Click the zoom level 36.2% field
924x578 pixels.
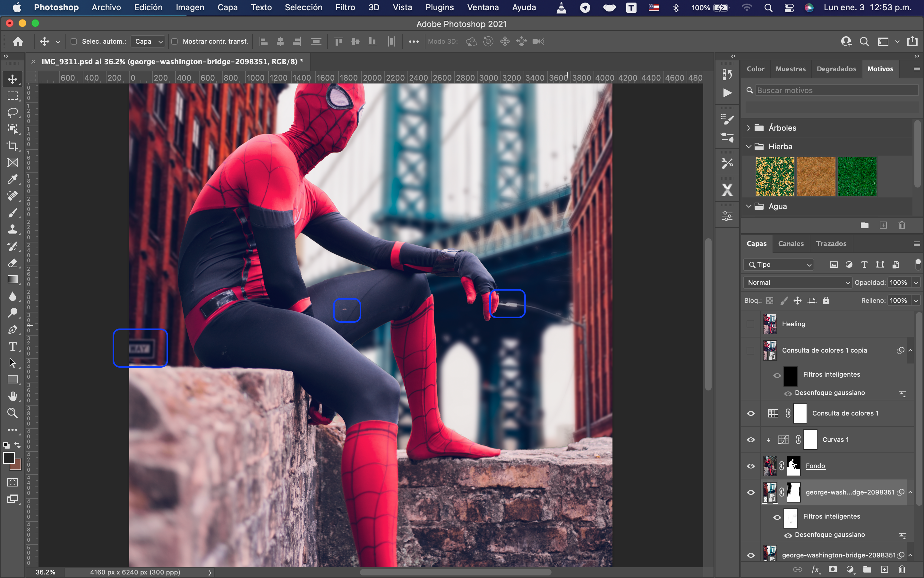point(46,572)
